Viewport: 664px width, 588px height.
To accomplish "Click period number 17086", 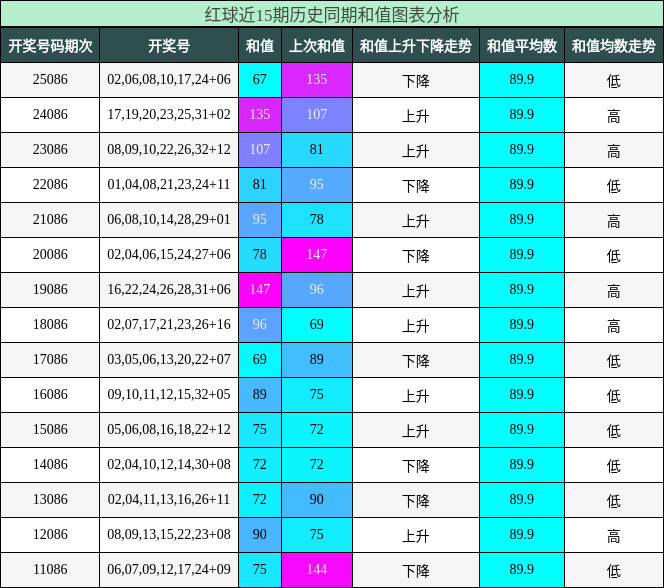I will point(50,359).
